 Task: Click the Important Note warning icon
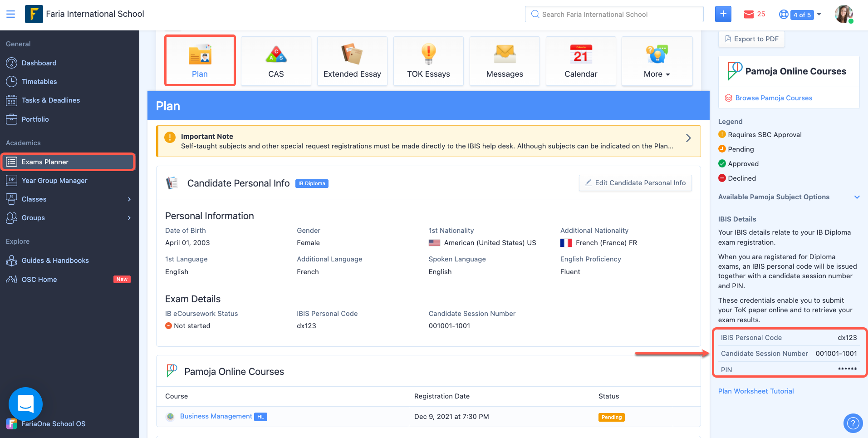[170, 137]
